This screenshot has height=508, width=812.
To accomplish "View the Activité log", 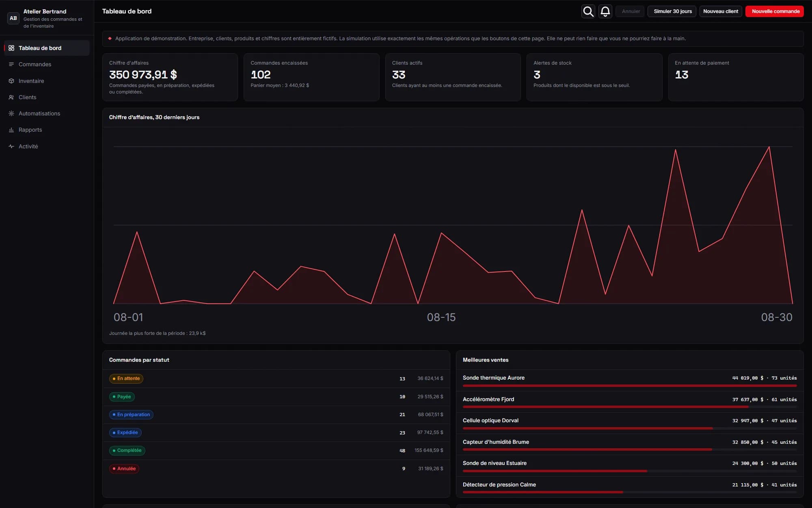I will (x=47, y=146).
